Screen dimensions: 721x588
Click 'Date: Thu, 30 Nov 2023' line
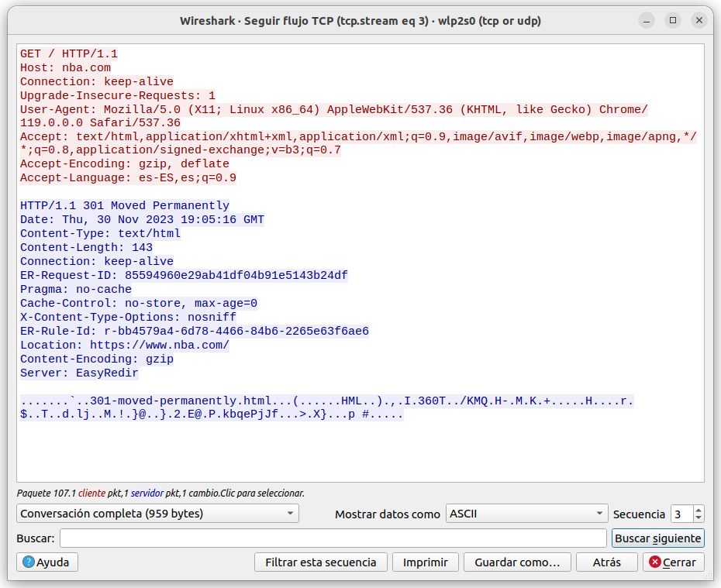click(x=142, y=219)
